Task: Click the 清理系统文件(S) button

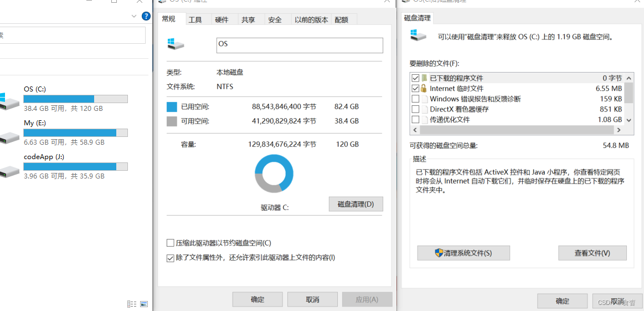Action: click(x=463, y=253)
